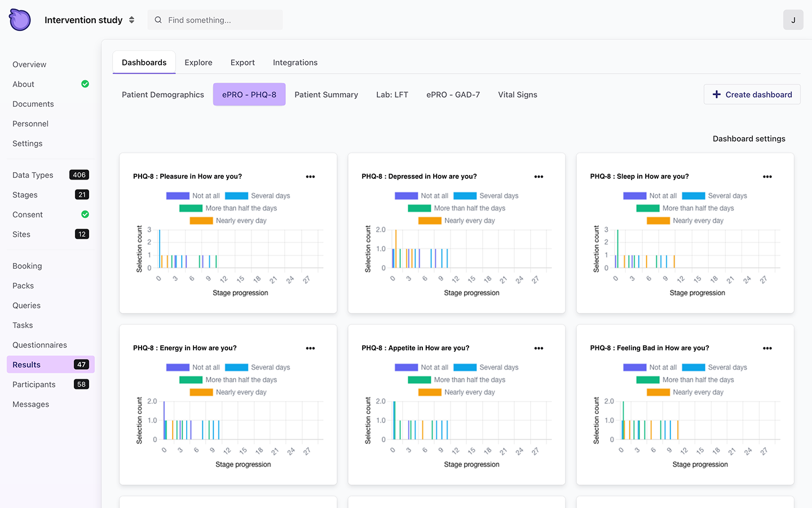Select Results in the sidebar
This screenshot has width=812, height=508.
pos(51,365)
